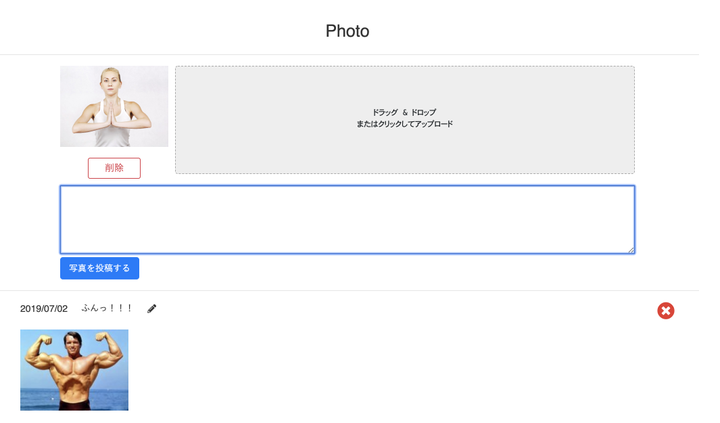Screen dimensions: 720x423
Task: Open the drag and drop upload zone
Action: [x=405, y=120]
